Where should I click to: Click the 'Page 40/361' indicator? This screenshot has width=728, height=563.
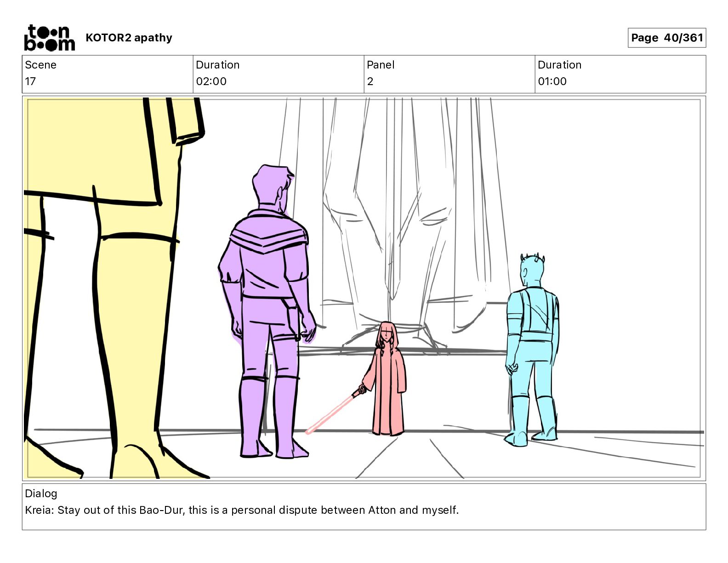pos(667,38)
